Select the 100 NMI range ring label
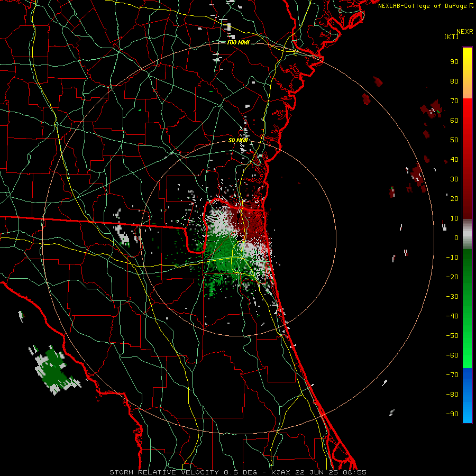Viewport: 476px width, 476px height. tap(238, 42)
